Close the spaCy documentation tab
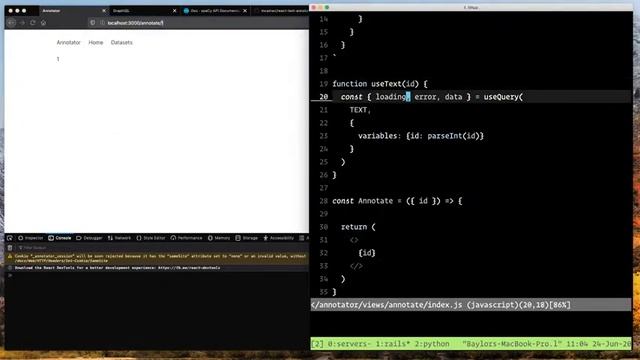The width and height of the screenshot is (640, 360). [245, 11]
